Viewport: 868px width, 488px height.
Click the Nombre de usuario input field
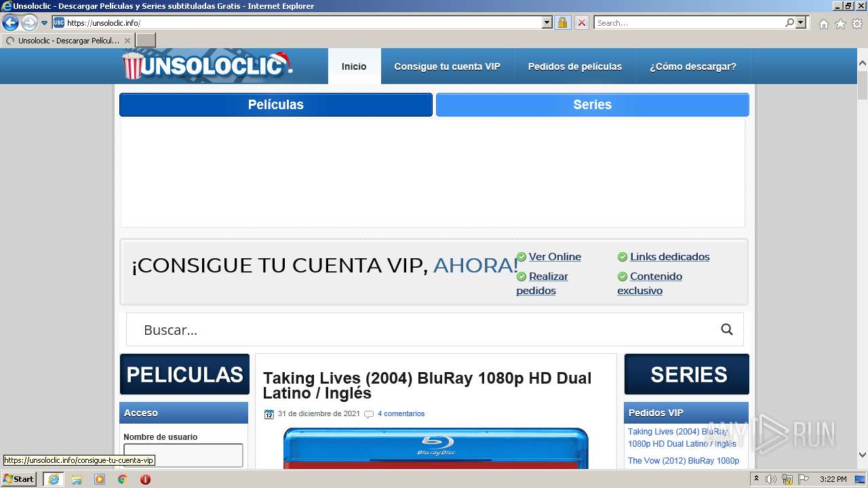(183, 455)
